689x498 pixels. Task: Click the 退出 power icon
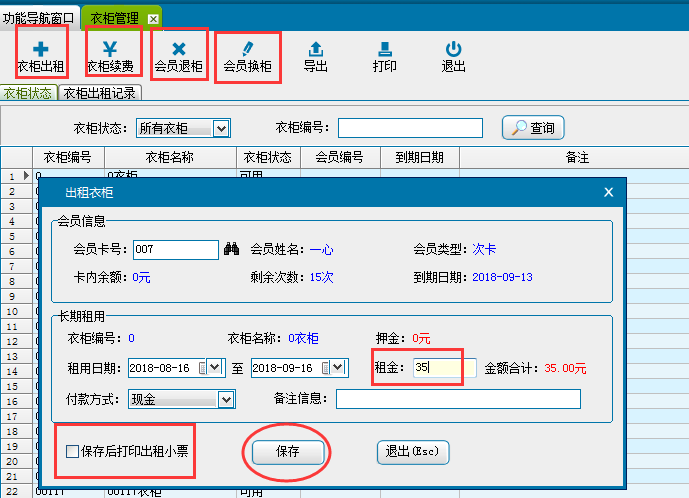tap(453, 50)
